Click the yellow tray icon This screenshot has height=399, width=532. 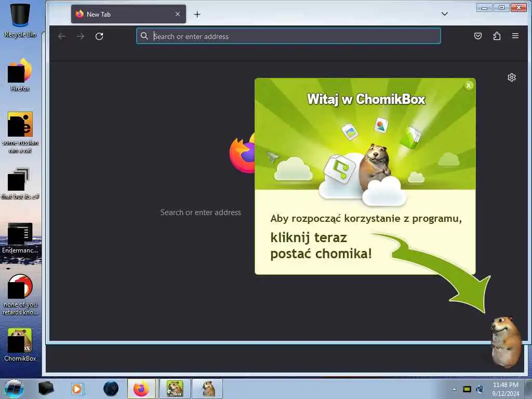coord(467,389)
